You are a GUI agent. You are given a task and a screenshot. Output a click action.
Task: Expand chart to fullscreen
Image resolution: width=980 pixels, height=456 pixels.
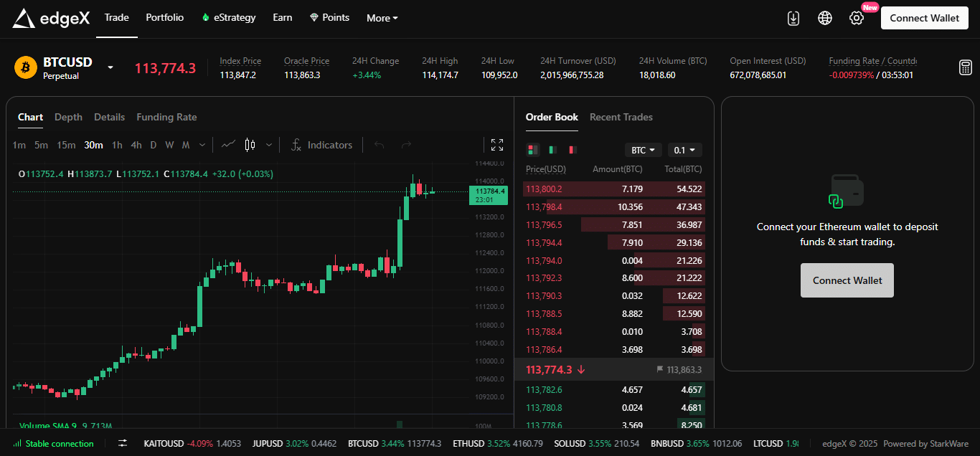click(x=497, y=145)
